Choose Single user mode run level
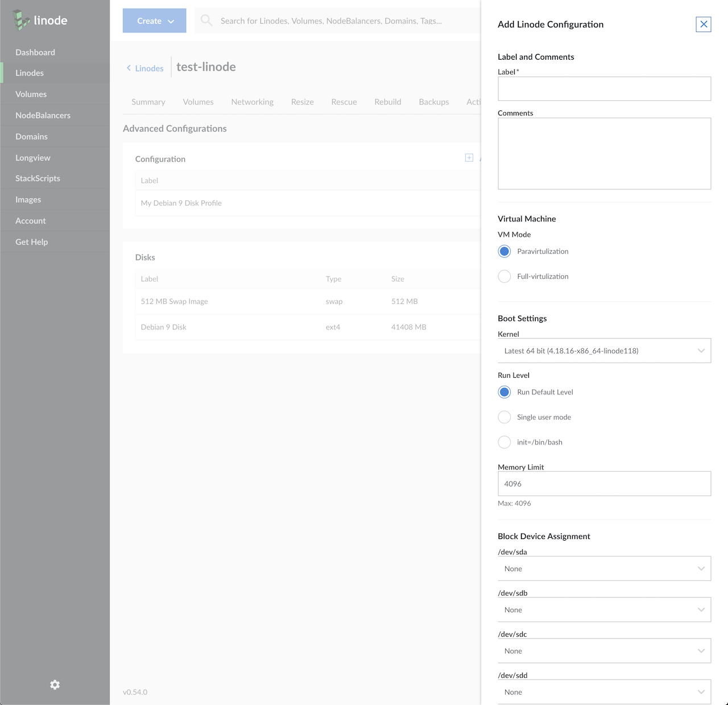Image resolution: width=728 pixels, height=705 pixels. [x=504, y=417]
